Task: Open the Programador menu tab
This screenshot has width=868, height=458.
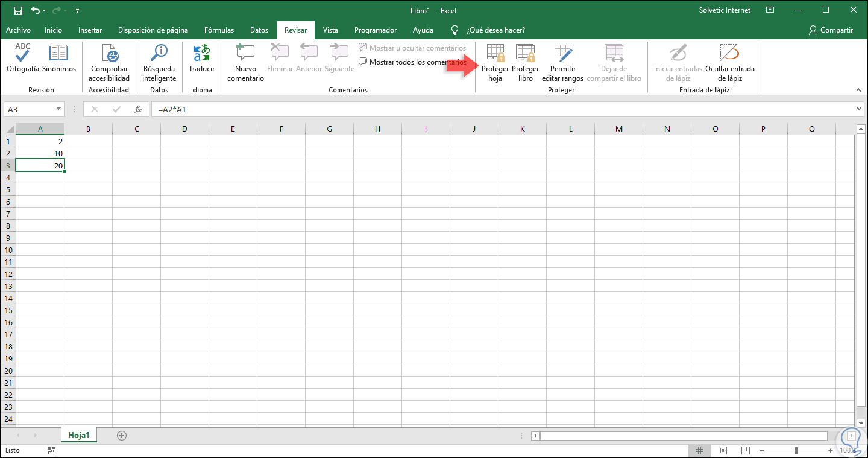Action: coord(375,30)
